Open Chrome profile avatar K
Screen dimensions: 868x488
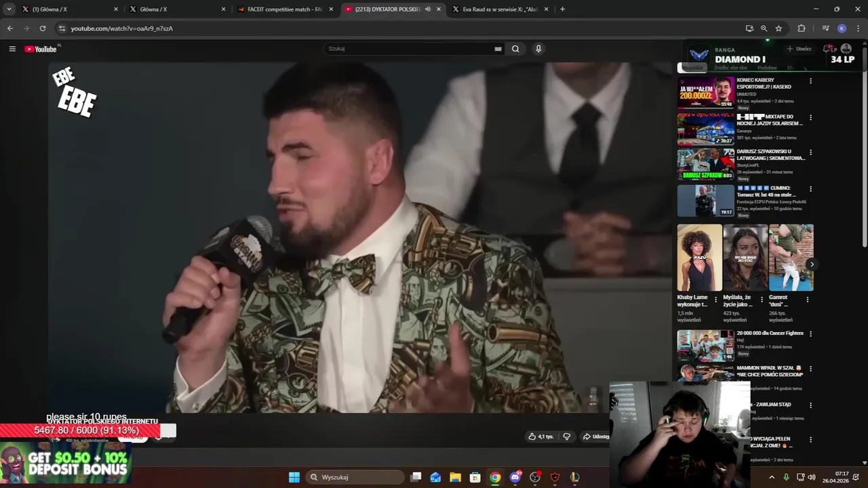tap(842, 28)
